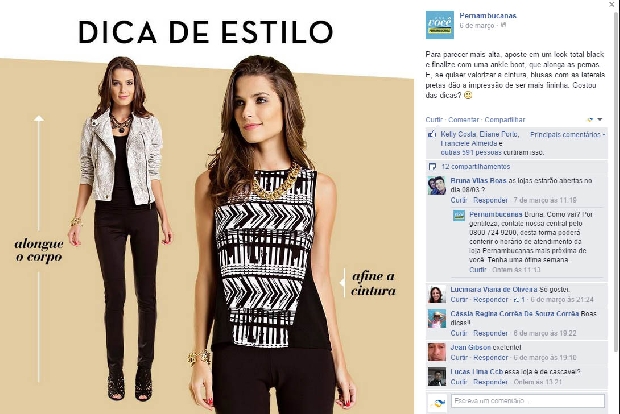The image size is (620, 414).
Task: Click Comentar below the post
Action: click(463, 119)
